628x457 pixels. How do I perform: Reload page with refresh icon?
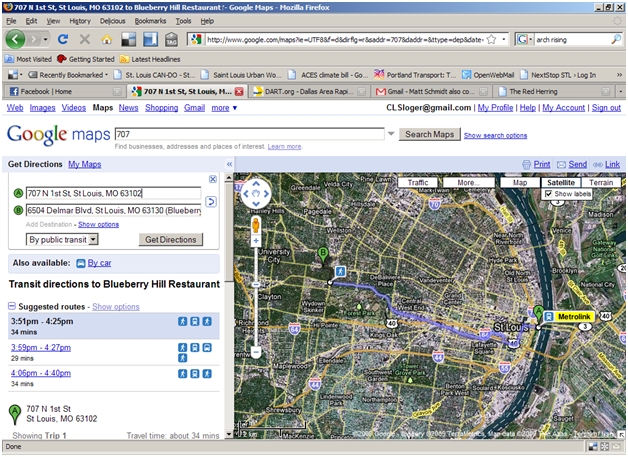click(x=62, y=39)
